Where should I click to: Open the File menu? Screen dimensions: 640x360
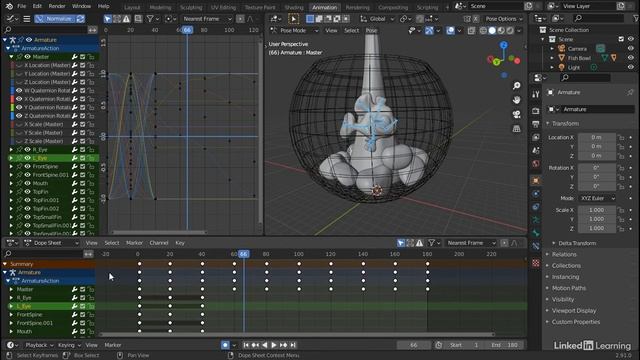[21, 6]
